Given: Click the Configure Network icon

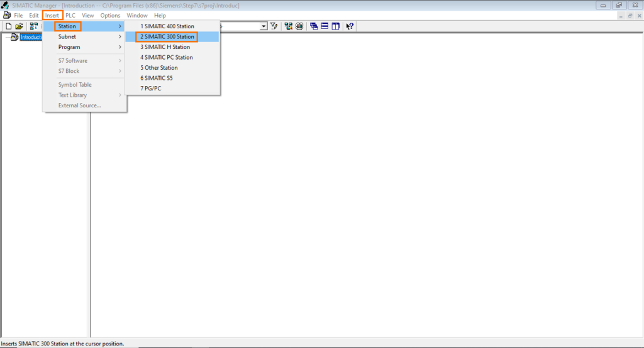Looking at the screenshot, I should [288, 26].
